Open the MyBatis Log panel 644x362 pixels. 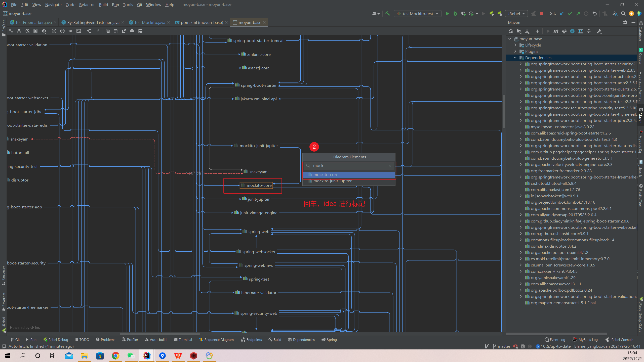(585, 340)
